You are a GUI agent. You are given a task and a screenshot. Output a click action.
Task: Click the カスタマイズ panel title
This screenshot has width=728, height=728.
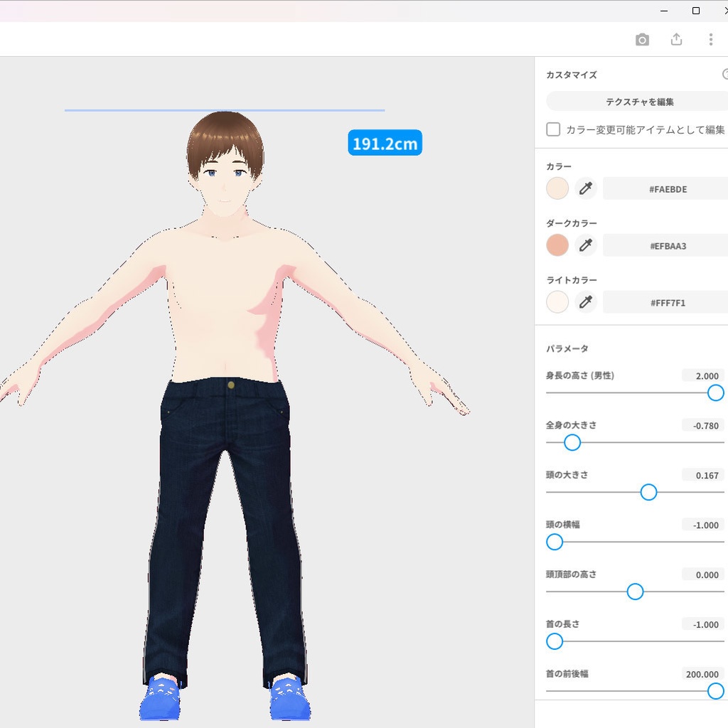click(x=572, y=75)
